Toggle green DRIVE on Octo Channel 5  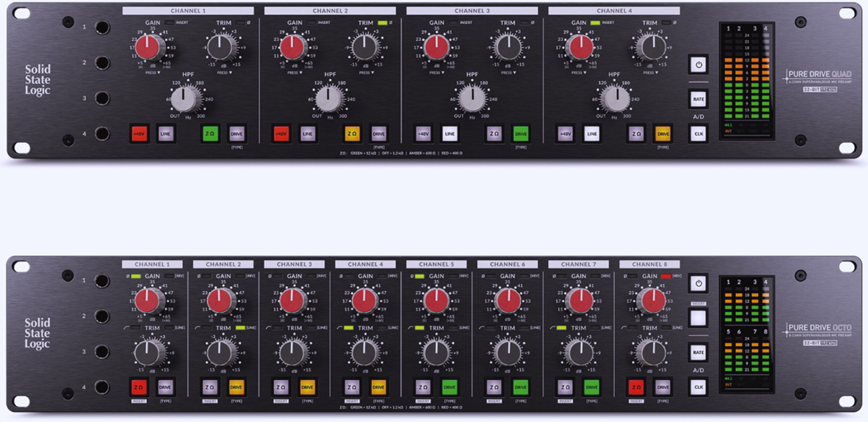[449, 387]
